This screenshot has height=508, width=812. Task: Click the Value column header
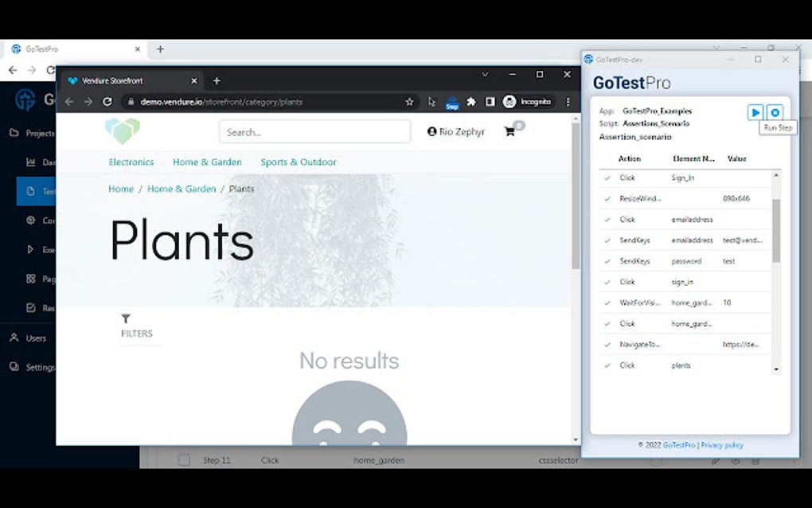(736, 158)
